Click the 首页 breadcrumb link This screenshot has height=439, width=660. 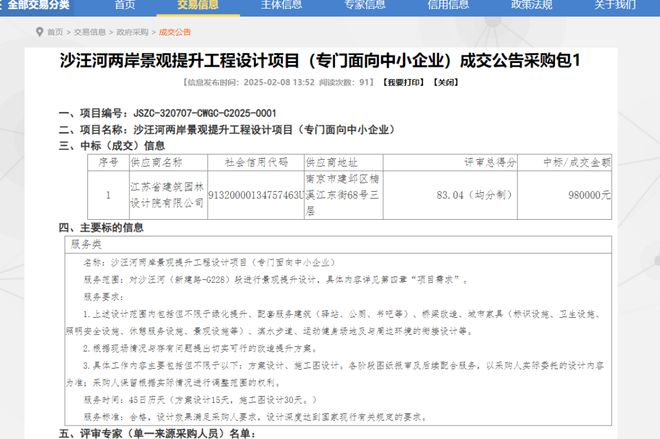click(x=55, y=32)
